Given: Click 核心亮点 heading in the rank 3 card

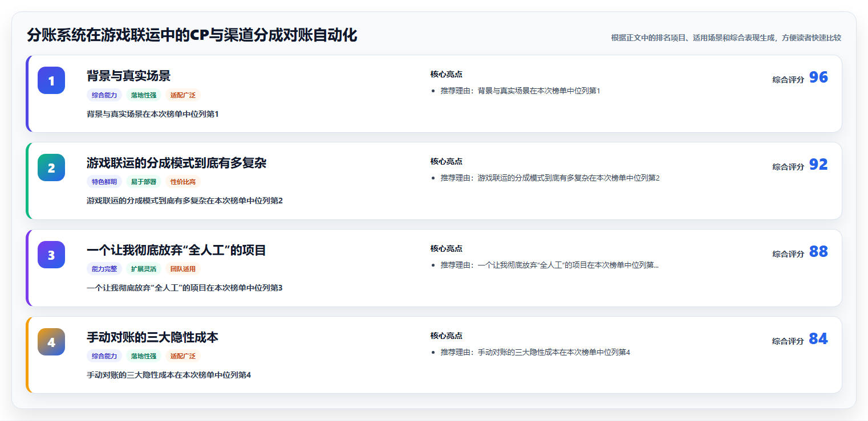Looking at the screenshot, I should tap(447, 248).
